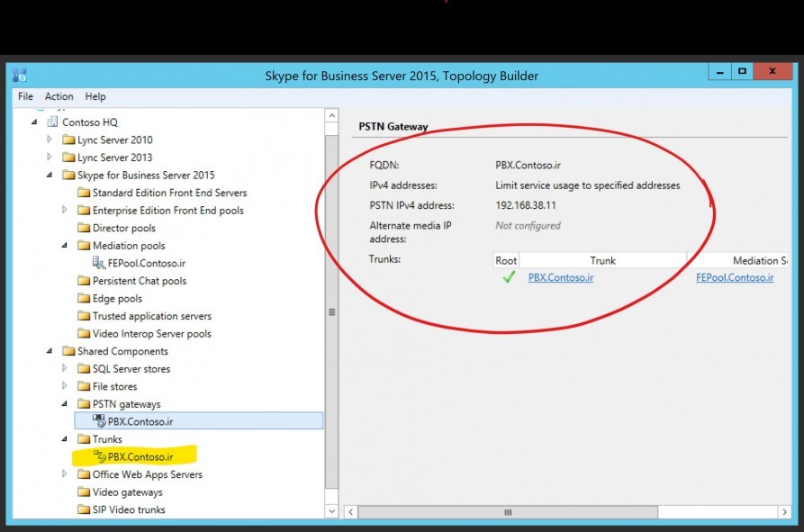Image resolution: width=804 pixels, height=532 pixels.
Task: Click the Mediation pools folder icon
Action: [x=84, y=246]
